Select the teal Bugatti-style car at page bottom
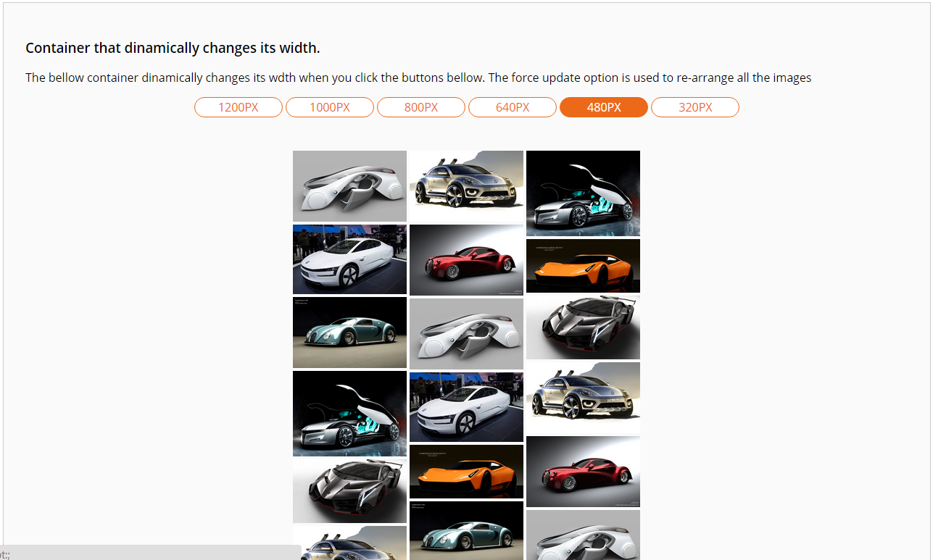Viewport: 933px width, 560px height. click(466, 530)
